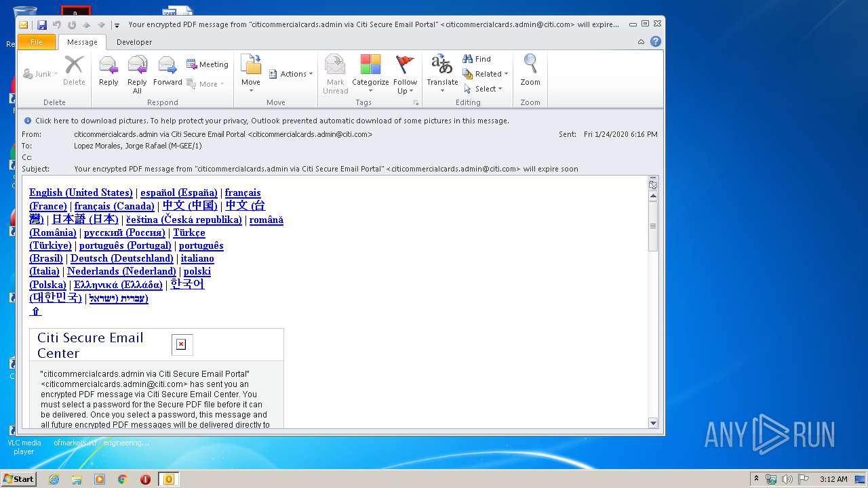
Task: Expand the Actions dropdown
Action: click(291, 74)
